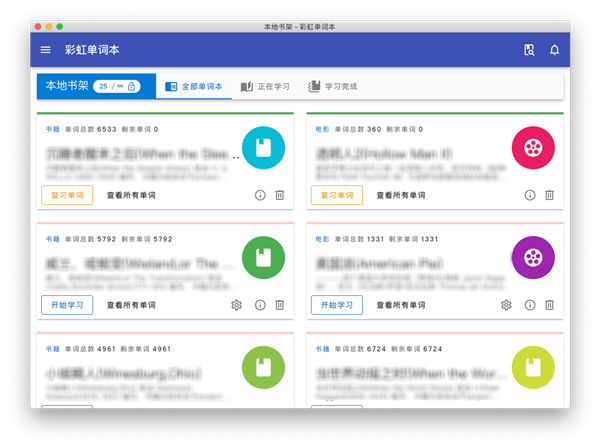Switch to the 全部单词本 tab

(x=194, y=87)
